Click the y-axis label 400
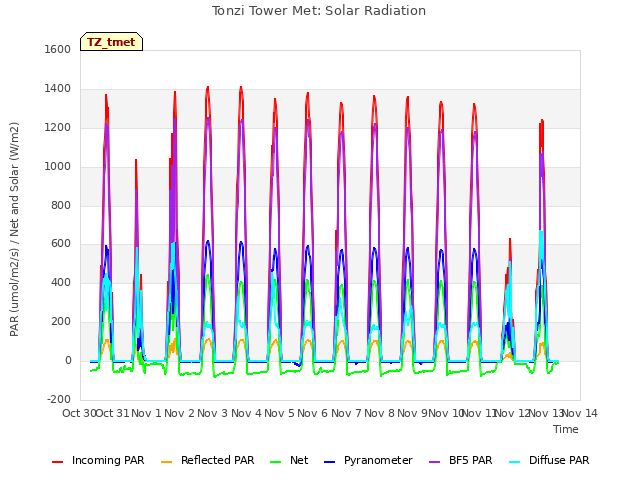Viewport: 640px width, 480px height. pyautogui.click(x=61, y=283)
